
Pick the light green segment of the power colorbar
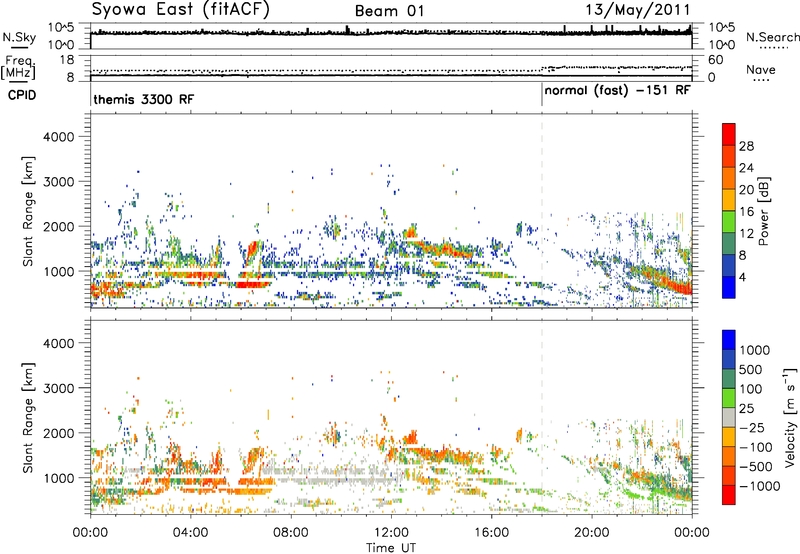(729, 222)
